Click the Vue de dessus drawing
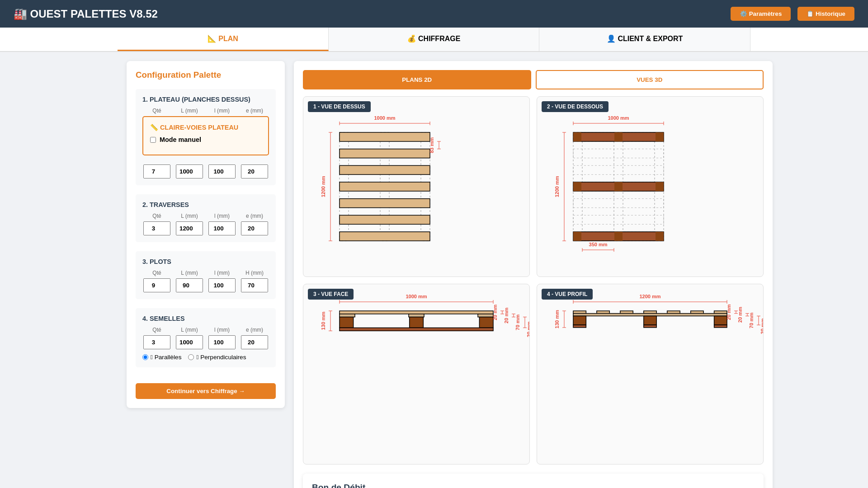 (x=385, y=187)
